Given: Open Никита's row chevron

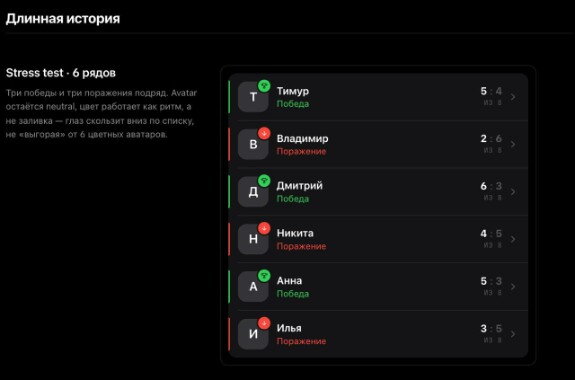Looking at the screenshot, I should (x=513, y=239).
